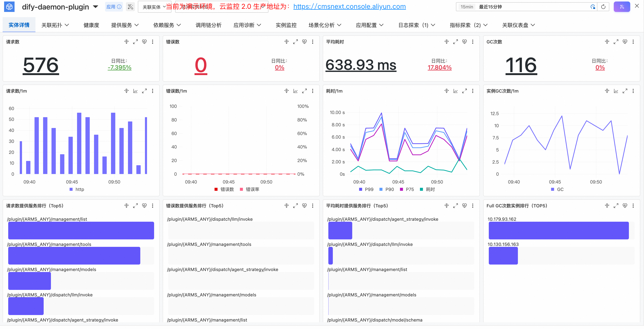Screen dimensions: 644x329
Task: Toggle the P90 legend series
Action: point(387,189)
